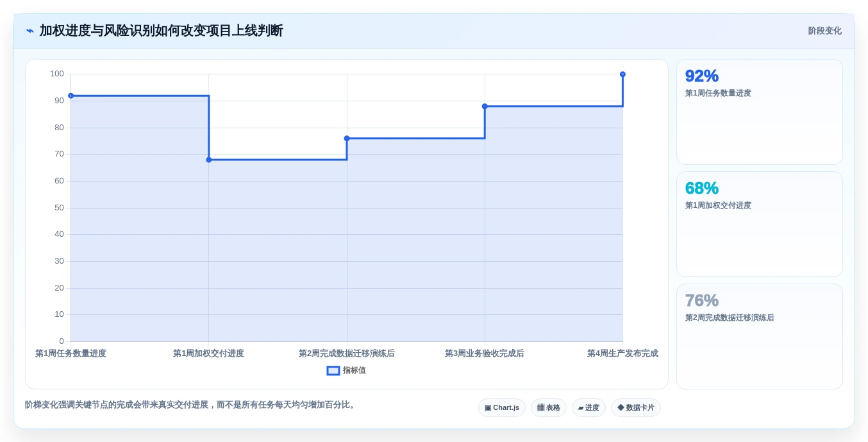This screenshot has width=868, height=442.
Task: Click the footnote text starting 阶梯变化强调关键节点
Action: point(191,405)
